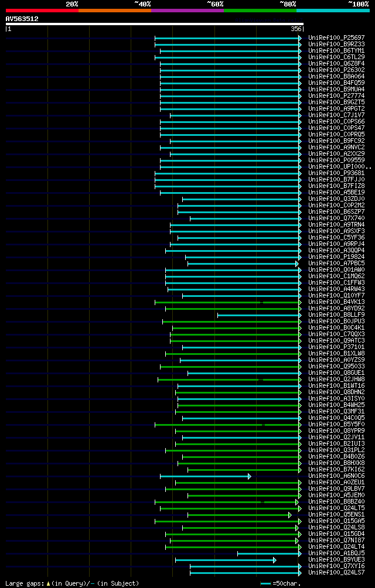The height and width of the screenshot is (588, 375).
Task: Select the UniRef100_Q9ATC3 label
Action: 336,340
